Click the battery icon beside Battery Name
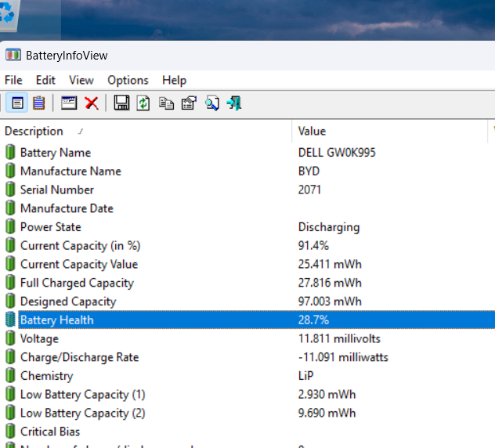Screen dimensions: 495x448 click(10, 152)
